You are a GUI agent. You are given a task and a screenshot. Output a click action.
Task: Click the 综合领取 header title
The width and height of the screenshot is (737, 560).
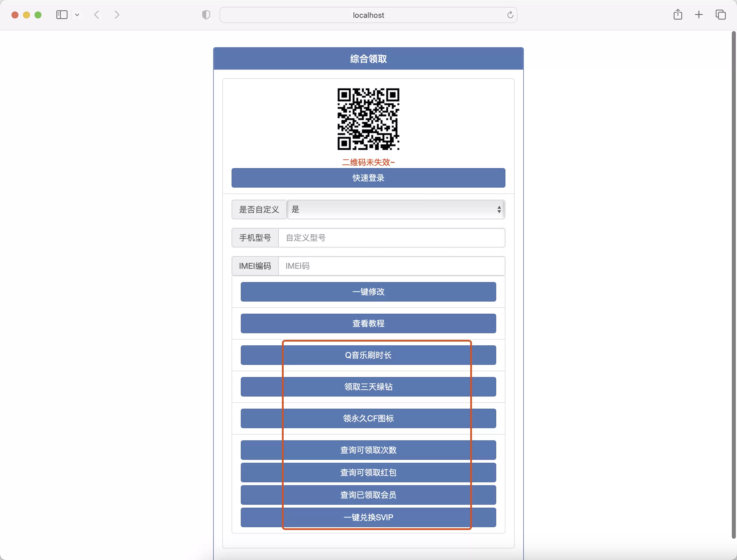point(368,59)
